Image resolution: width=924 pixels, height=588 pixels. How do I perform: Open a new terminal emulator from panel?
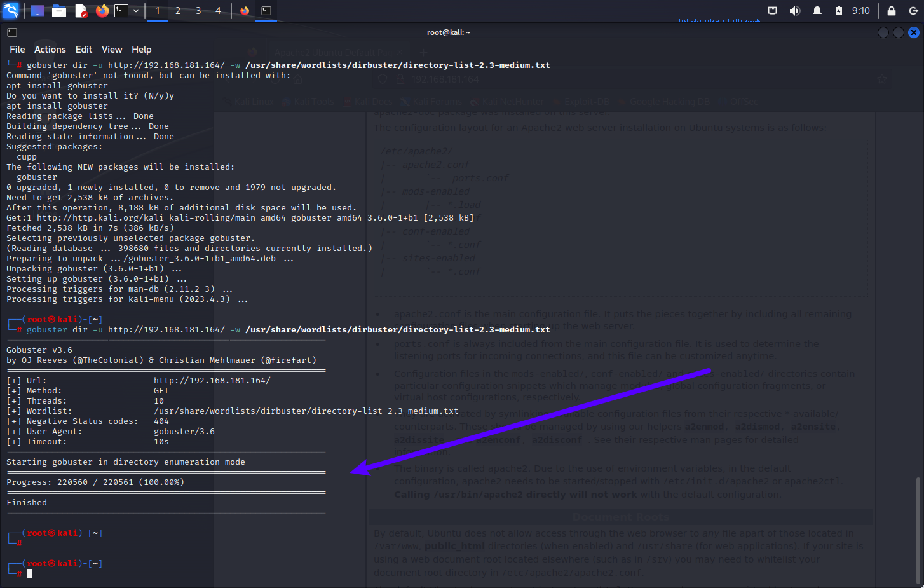click(x=121, y=11)
